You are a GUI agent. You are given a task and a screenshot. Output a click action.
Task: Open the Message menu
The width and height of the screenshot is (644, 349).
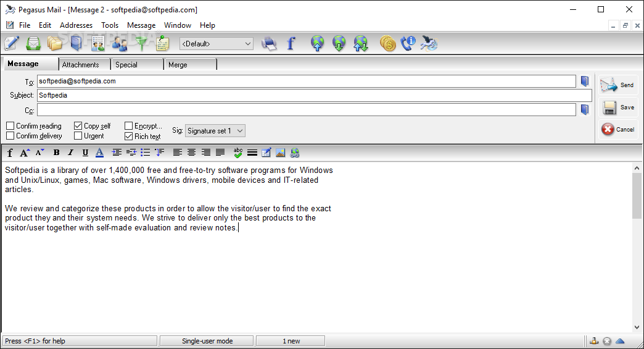141,25
